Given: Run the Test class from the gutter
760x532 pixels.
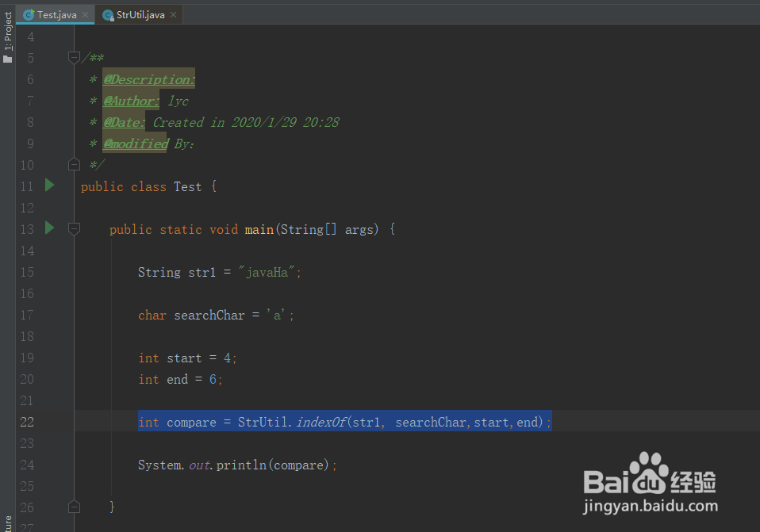Looking at the screenshot, I should coord(49,185).
